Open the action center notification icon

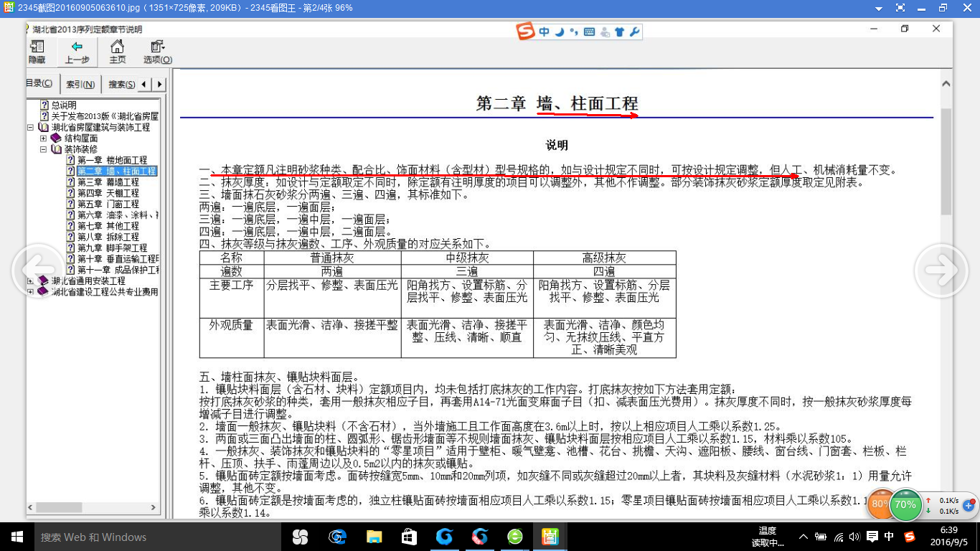coord(872,537)
